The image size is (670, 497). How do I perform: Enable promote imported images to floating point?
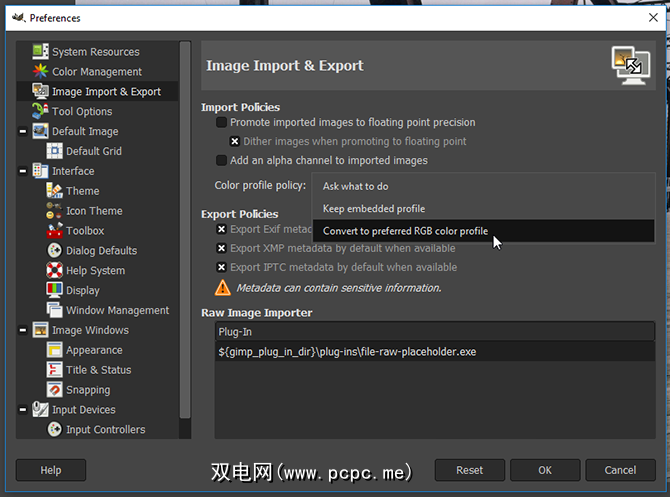point(221,122)
